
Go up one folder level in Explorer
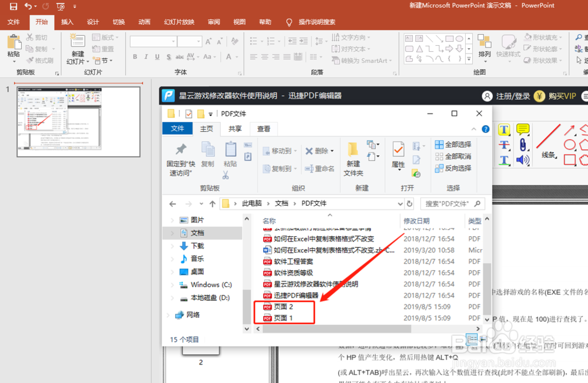point(213,204)
